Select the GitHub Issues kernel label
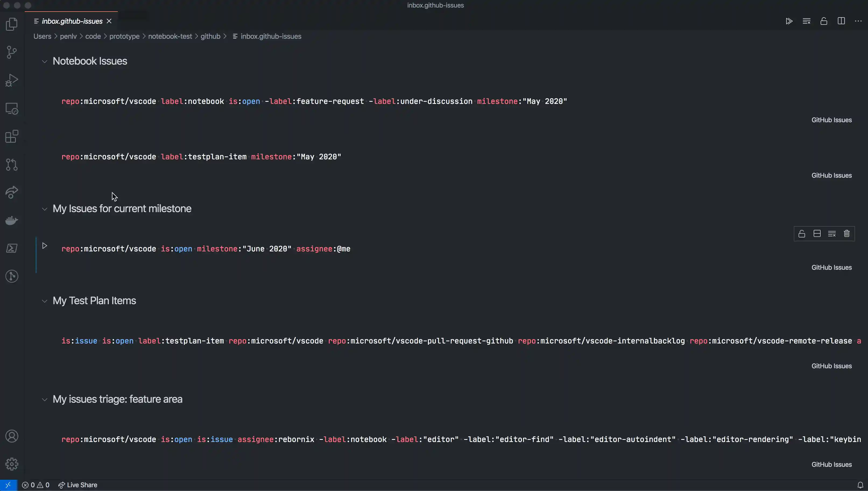 tap(831, 267)
